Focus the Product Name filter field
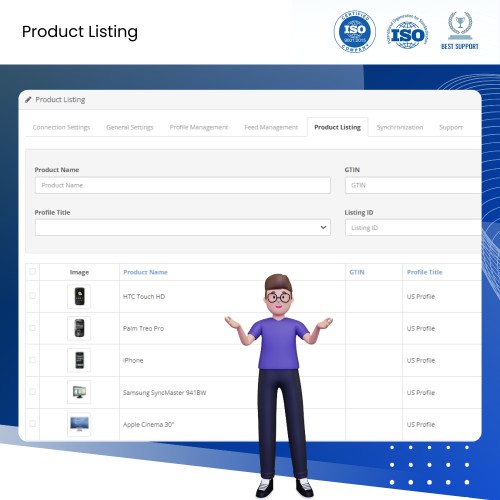The height and width of the screenshot is (500, 500). coord(183,185)
